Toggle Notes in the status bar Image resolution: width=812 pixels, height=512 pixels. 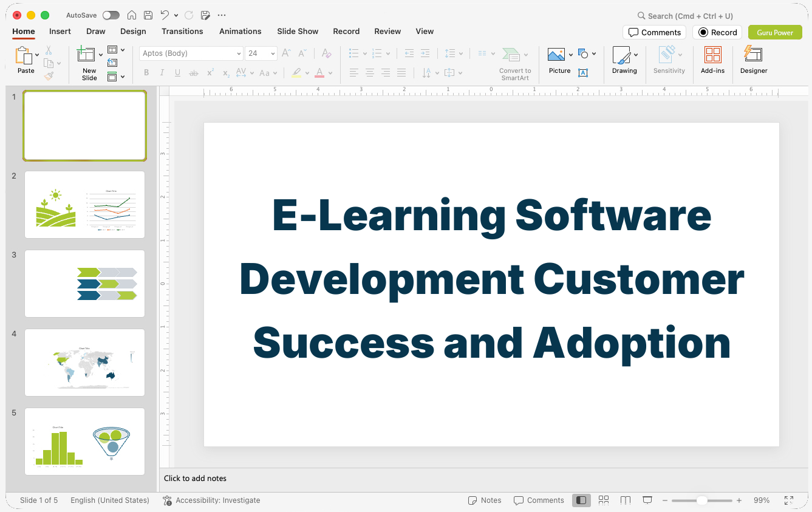point(485,500)
